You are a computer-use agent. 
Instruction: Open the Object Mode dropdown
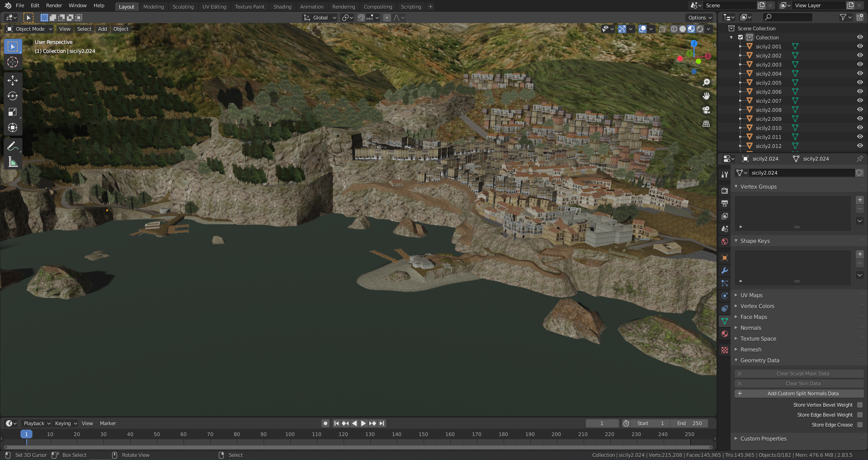(30, 29)
